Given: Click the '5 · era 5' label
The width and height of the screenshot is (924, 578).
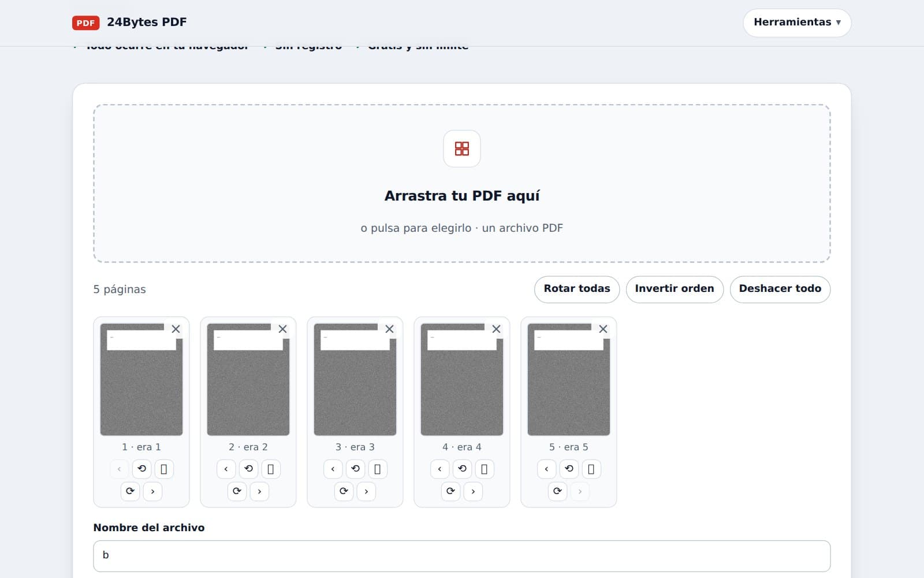Looking at the screenshot, I should 569,447.
